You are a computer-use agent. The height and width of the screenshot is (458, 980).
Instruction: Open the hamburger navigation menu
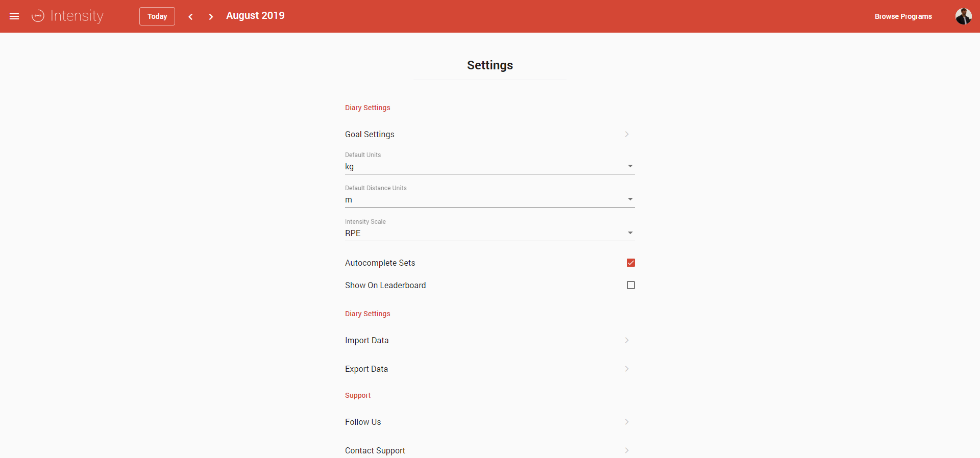pyautogui.click(x=14, y=16)
